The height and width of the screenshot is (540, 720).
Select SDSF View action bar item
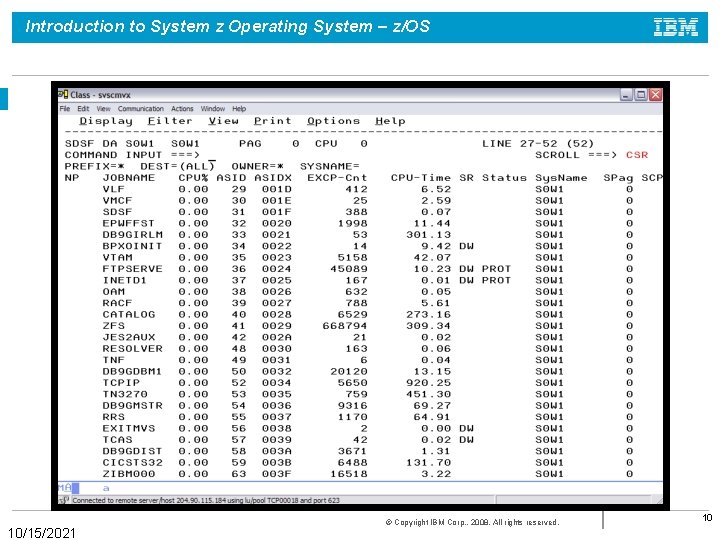point(223,121)
